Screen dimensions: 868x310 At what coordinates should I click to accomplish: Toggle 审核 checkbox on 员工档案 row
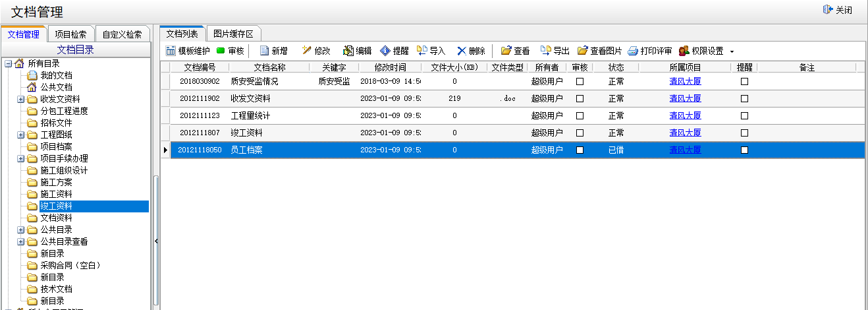coord(580,150)
